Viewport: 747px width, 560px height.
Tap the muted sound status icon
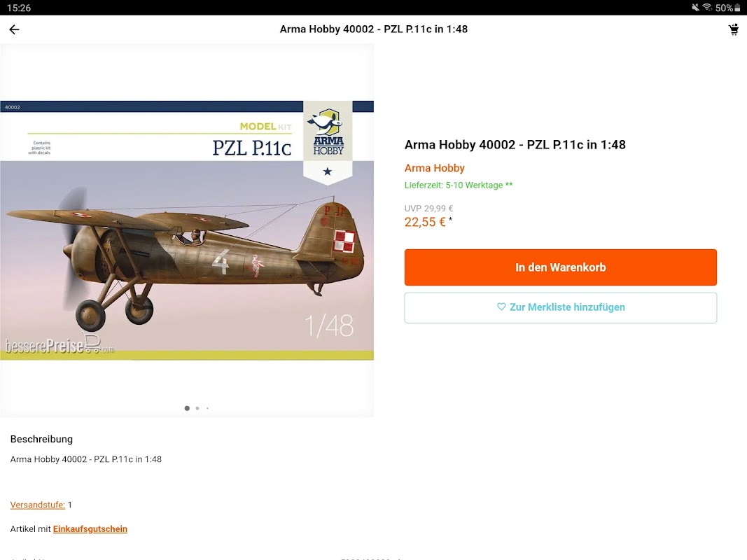tap(695, 8)
